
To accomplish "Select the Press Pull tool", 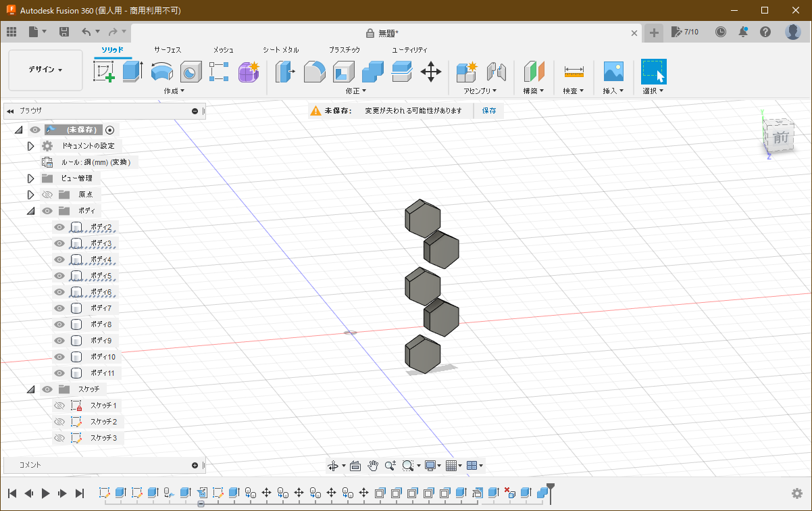I will (x=286, y=72).
